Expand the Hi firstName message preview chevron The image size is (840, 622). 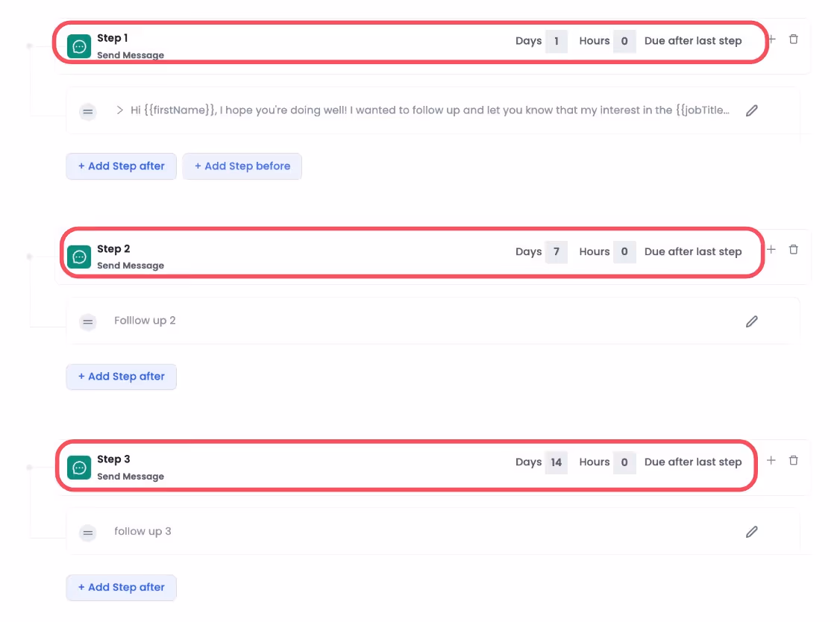click(x=119, y=110)
